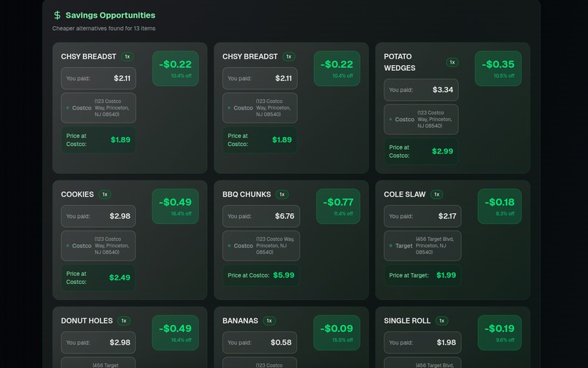Screen dimensions: 588x368
Task: Open the COOKIES card title
Action: click(x=77, y=194)
